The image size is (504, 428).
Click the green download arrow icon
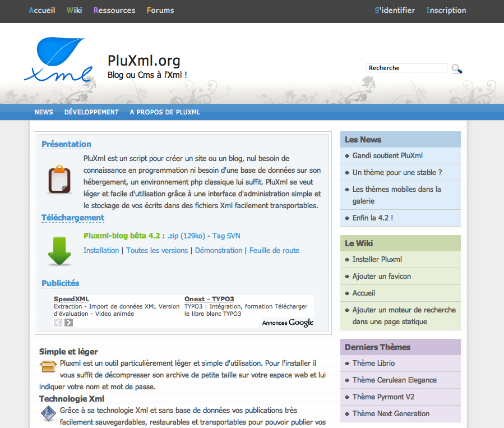(59, 251)
